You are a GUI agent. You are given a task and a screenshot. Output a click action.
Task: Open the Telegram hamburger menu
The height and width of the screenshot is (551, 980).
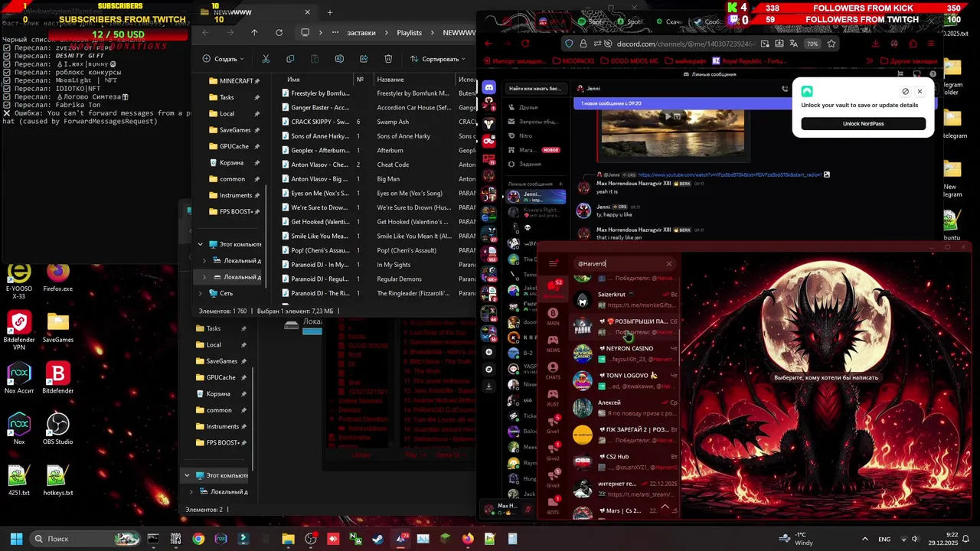(553, 264)
